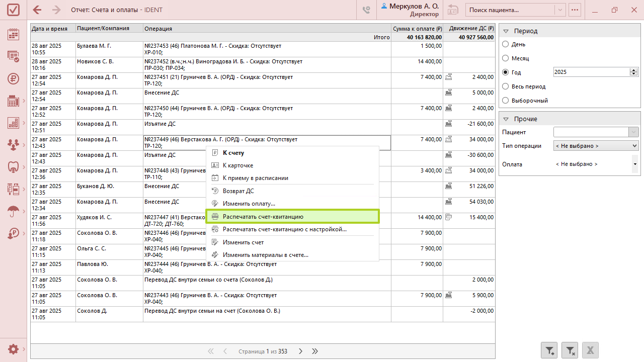Collapse the Период section
The height and width of the screenshot is (362, 644).
(x=506, y=31)
